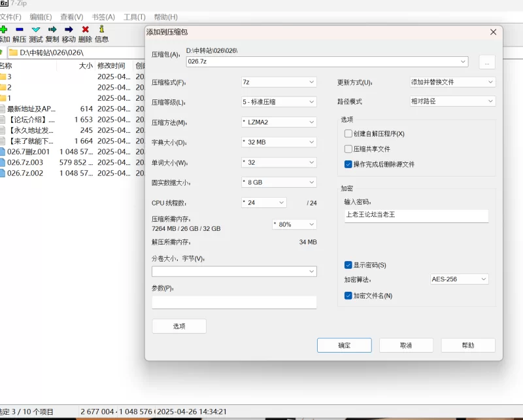
Task: Open the 压缩格式 7z dropdown
Action: [x=279, y=82]
